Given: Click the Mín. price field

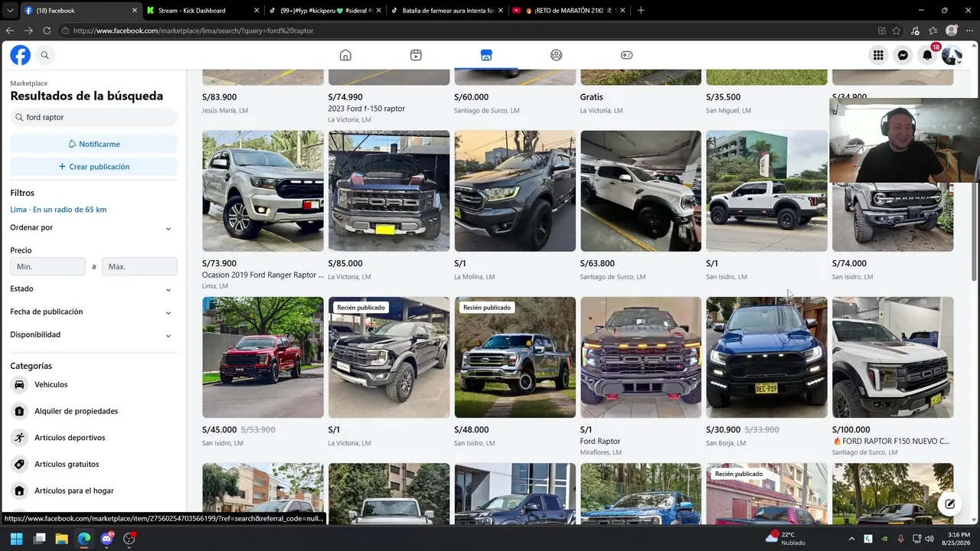Looking at the screenshot, I should pyautogui.click(x=47, y=266).
